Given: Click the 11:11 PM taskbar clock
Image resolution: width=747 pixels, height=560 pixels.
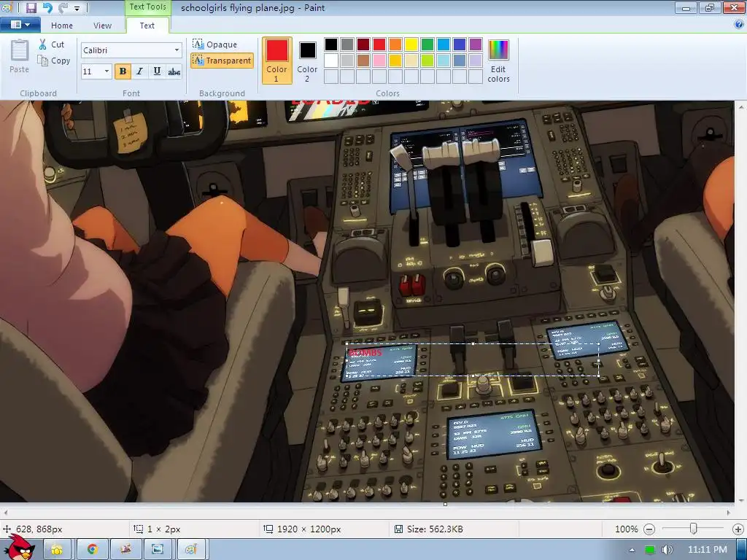Looking at the screenshot, I should (708, 550).
